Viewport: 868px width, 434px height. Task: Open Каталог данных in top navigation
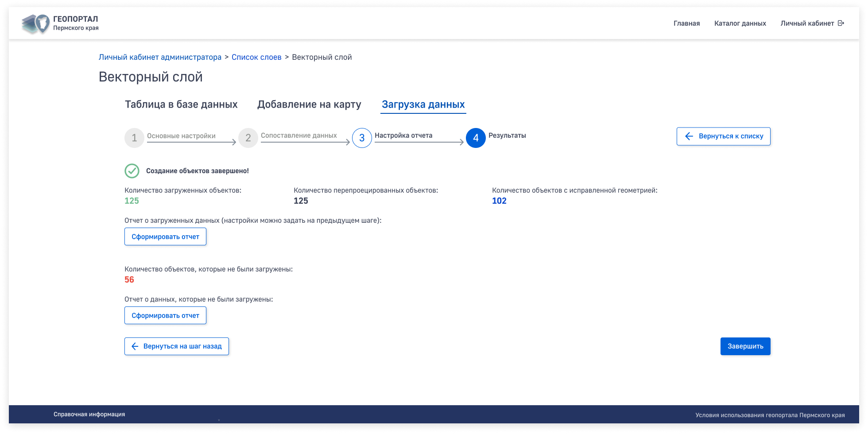(x=740, y=23)
